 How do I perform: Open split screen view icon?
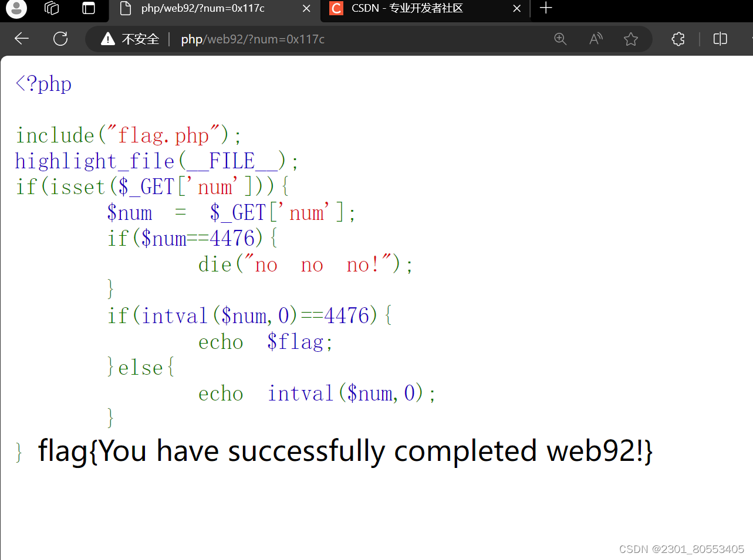[x=720, y=39]
